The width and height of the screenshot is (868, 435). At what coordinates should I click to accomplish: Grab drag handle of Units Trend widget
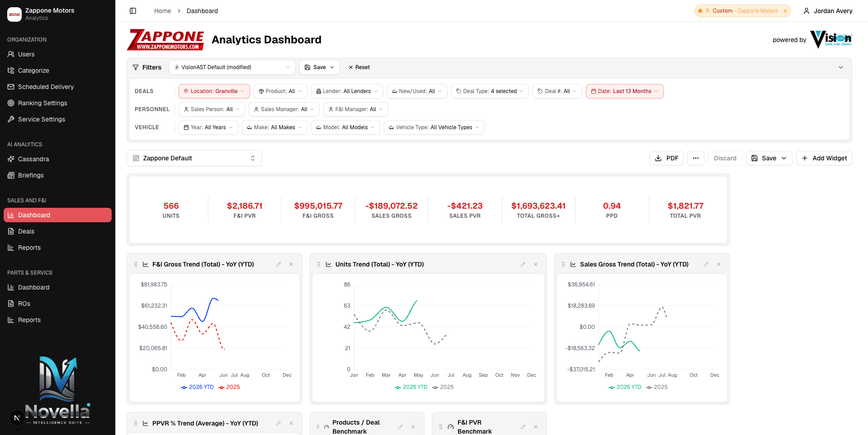(319, 264)
